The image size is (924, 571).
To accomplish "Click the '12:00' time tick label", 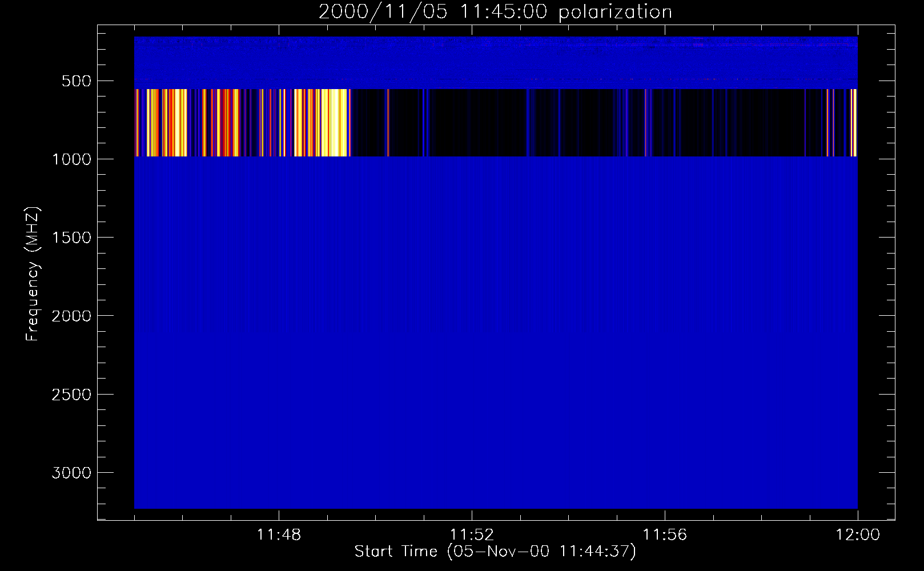I will (x=858, y=535).
